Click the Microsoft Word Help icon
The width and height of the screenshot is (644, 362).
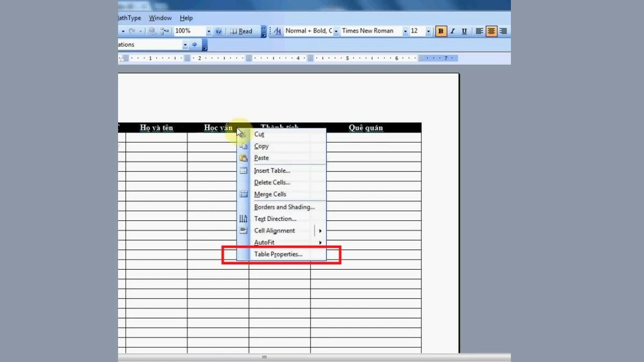click(x=218, y=31)
